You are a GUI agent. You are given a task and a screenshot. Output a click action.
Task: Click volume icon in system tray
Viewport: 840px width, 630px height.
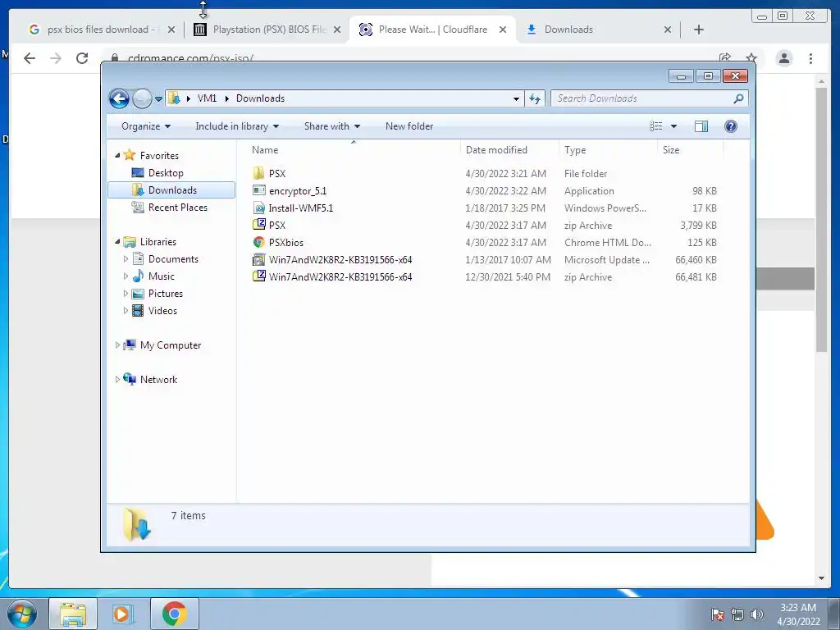click(756, 614)
